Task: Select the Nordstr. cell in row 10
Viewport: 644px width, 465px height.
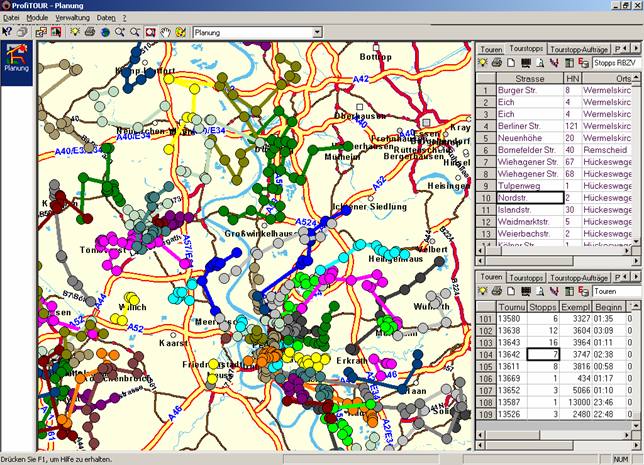Action: pyautogui.click(x=530, y=198)
